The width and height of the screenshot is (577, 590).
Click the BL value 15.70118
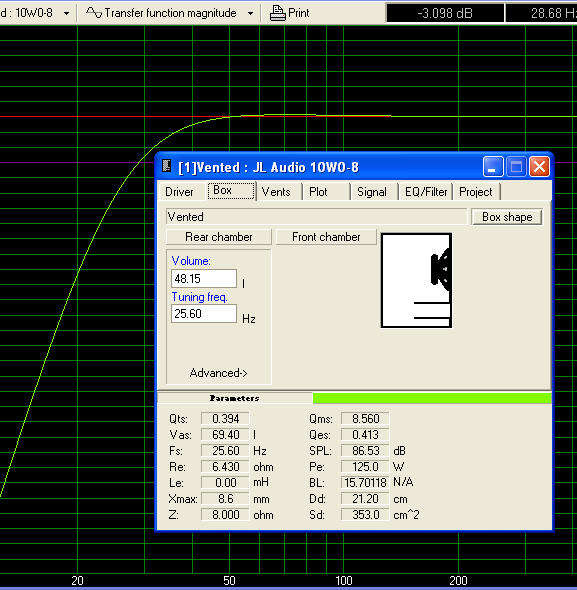click(x=365, y=483)
